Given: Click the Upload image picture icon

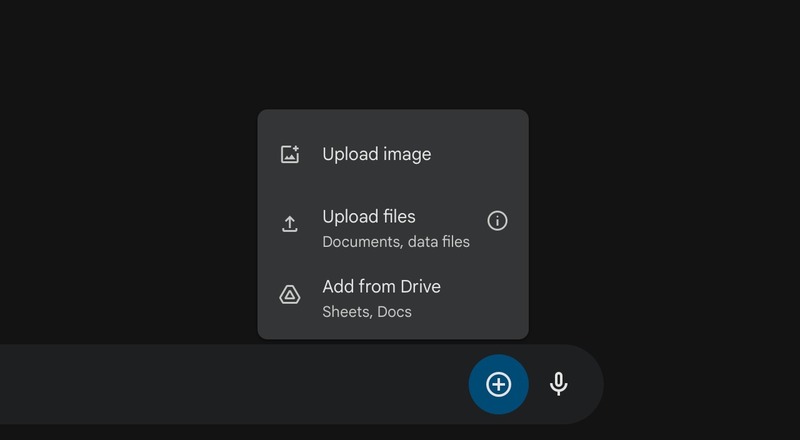Looking at the screenshot, I should coord(290,154).
